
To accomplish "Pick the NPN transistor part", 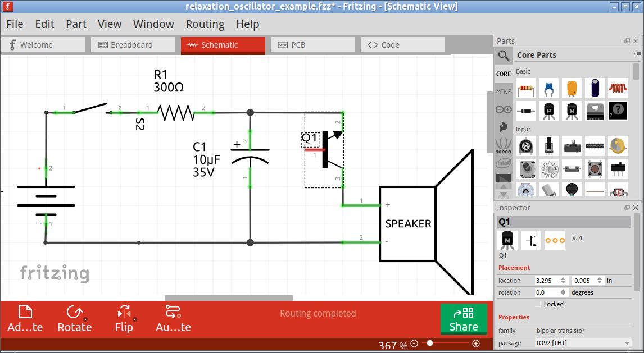I will [572, 111].
